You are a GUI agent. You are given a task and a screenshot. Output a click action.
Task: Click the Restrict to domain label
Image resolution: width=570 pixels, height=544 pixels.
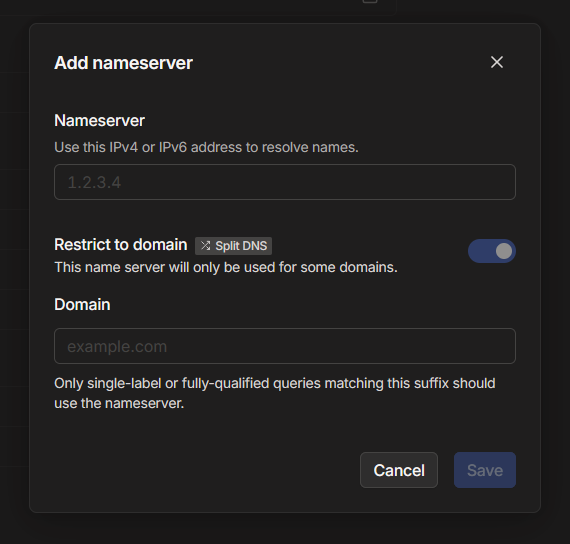(x=121, y=244)
